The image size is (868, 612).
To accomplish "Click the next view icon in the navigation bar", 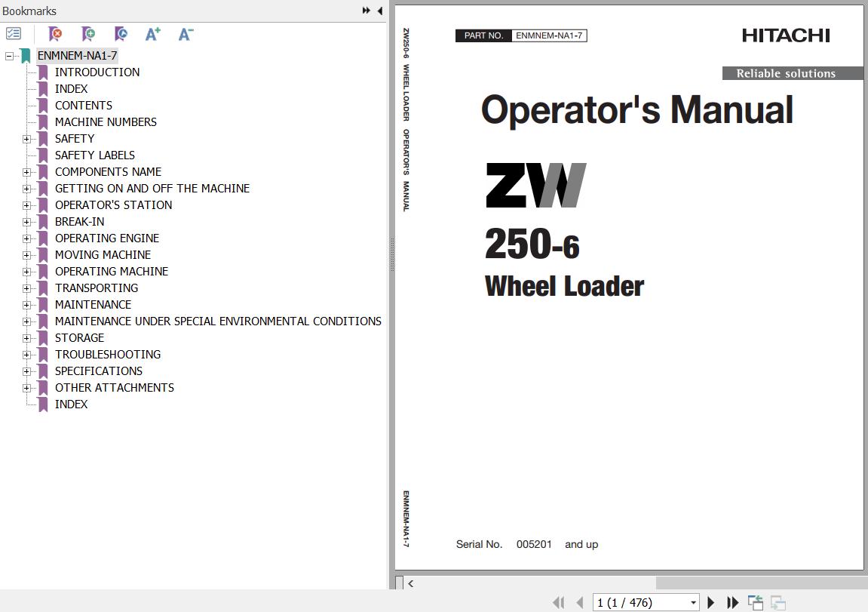I will (x=778, y=602).
